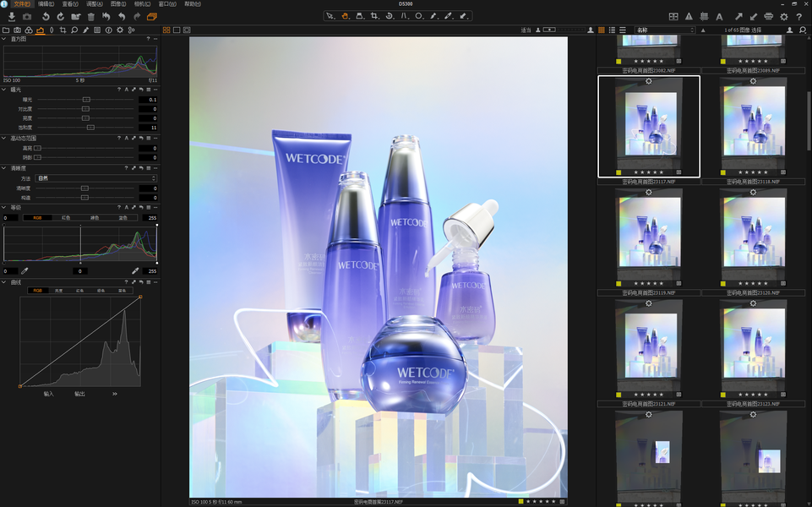
Task: Open the clarity method dropdown
Action: point(96,178)
